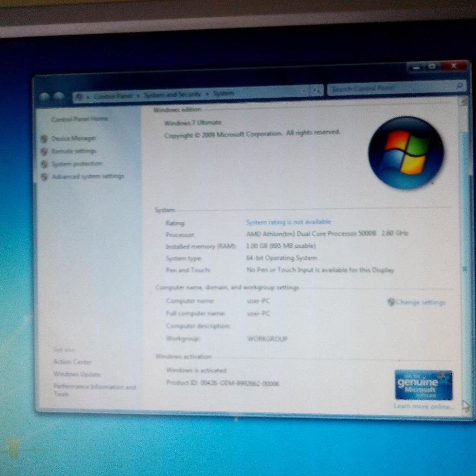
Task: Open Windows Update from See also
Action: pyautogui.click(x=77, y=374)
